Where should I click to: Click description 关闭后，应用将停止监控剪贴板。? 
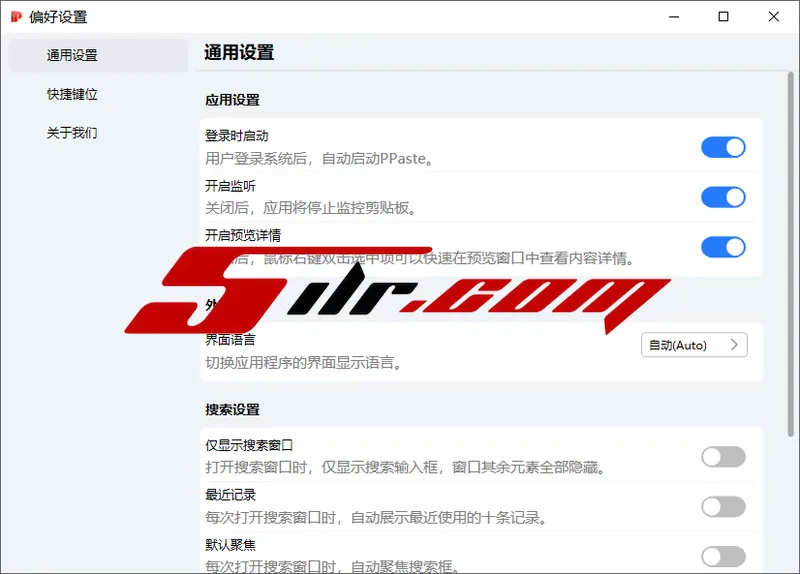click(x=311, y=208)
